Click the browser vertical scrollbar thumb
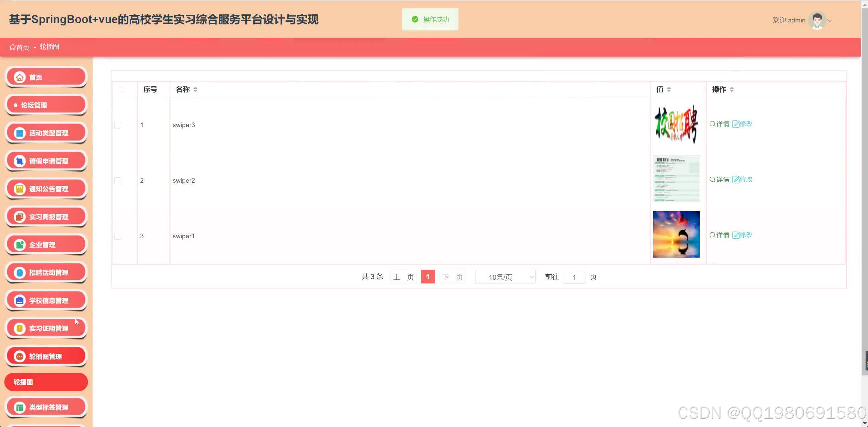This screenshot has height=427, width=868. [865, 189]
